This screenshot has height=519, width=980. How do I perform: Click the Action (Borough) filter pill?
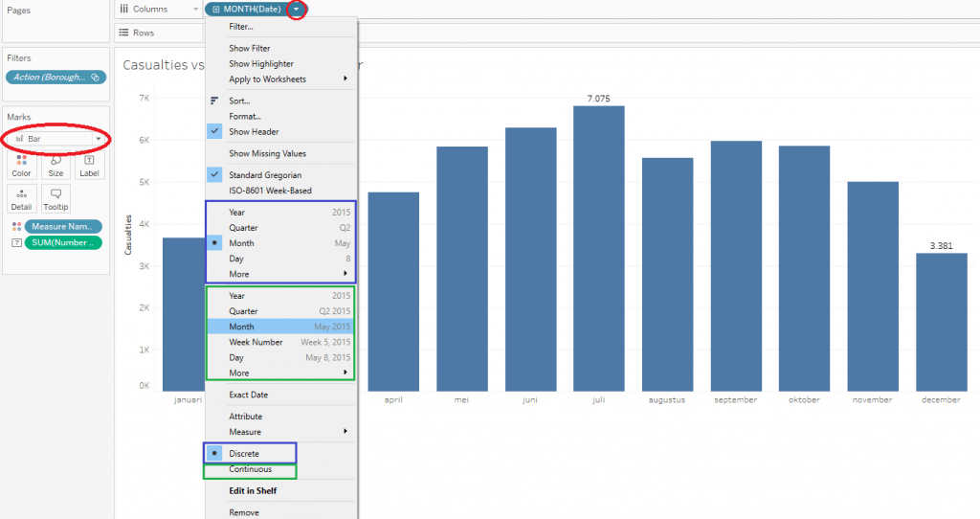pos(56,78)
